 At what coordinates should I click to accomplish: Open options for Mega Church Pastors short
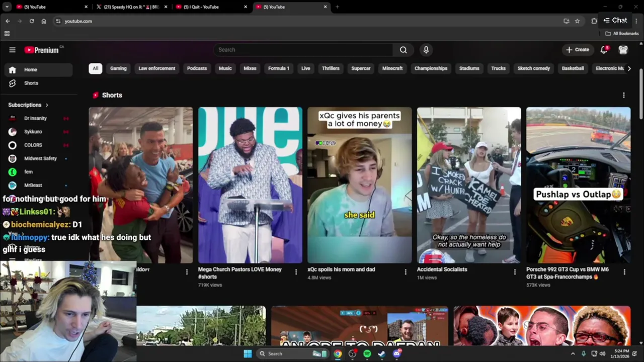click(296, 272)
